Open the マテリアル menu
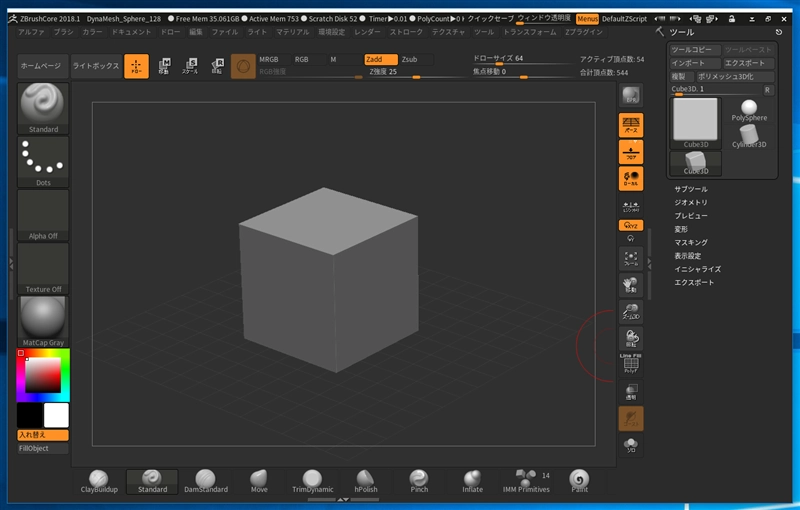800x510 pixels. coord(292,32)
